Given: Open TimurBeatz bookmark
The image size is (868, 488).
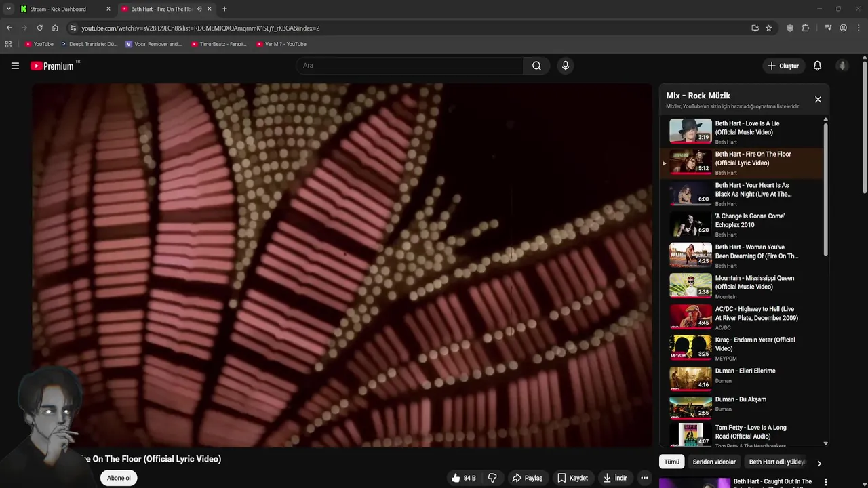Looking at the screenshot, I should [x=219, y=44].
